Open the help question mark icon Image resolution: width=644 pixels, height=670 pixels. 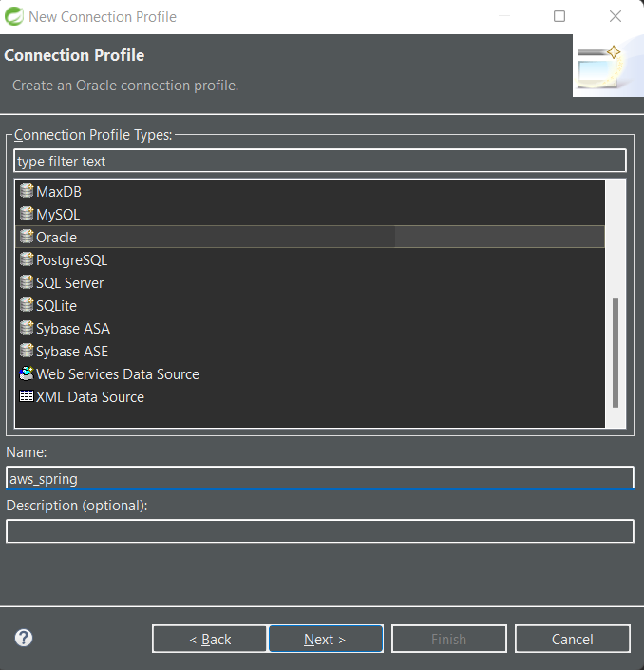(x=24, y=638)
